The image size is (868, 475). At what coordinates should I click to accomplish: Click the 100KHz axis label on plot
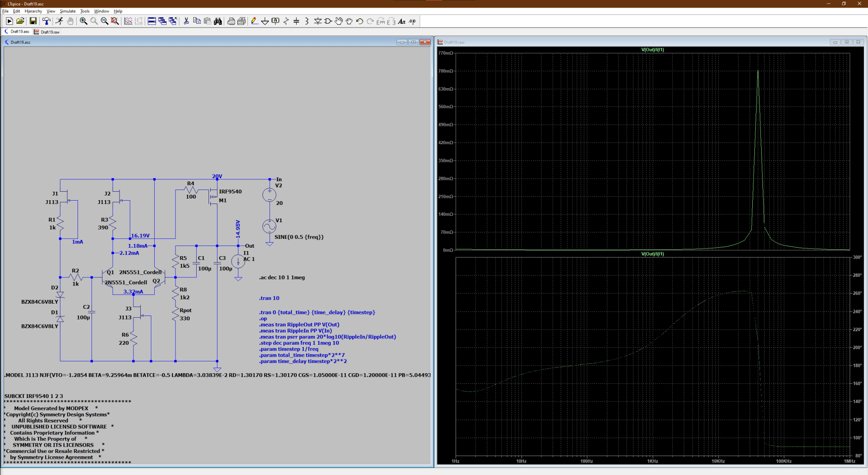click(784, 461)
